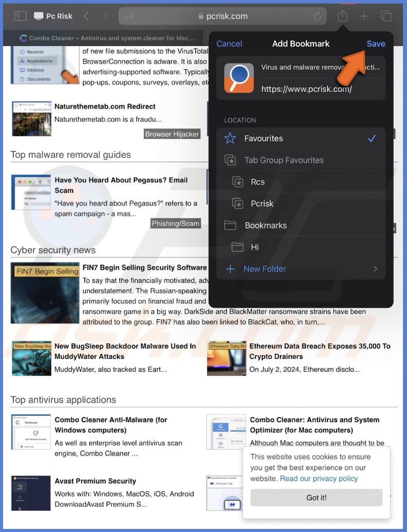Click the Hi folder icon
407x532 pixels.
point(238,246)
